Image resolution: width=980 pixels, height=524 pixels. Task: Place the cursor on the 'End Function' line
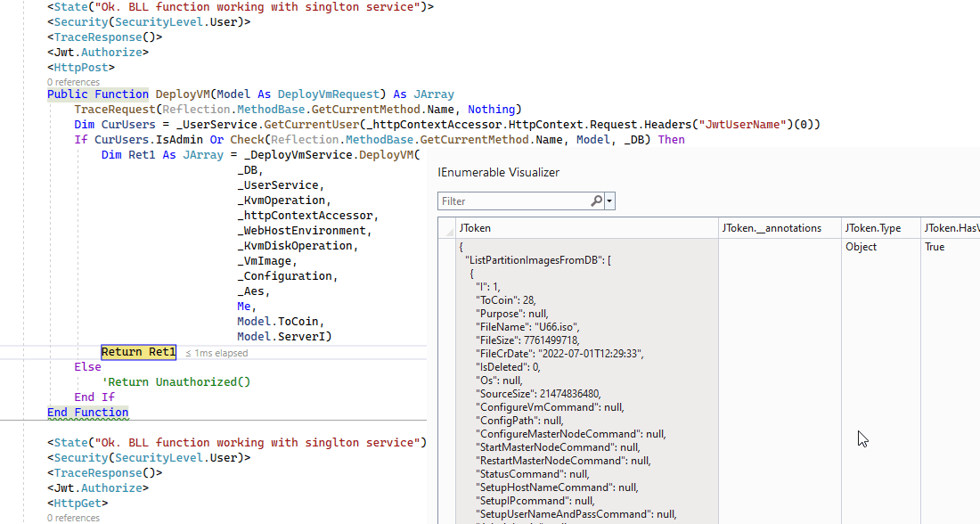pyautogui.click(x=87, y=412)
